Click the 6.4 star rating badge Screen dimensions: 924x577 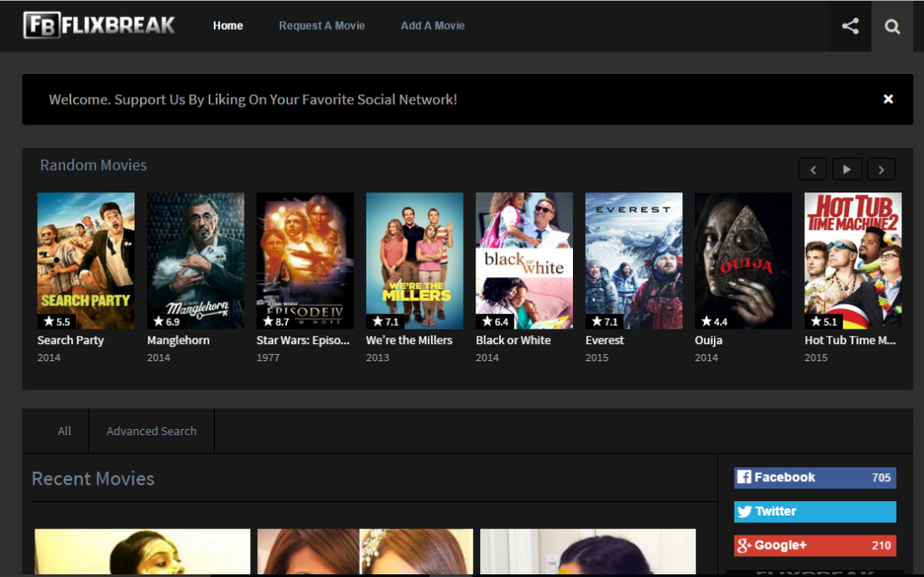(x=495, y=321)
